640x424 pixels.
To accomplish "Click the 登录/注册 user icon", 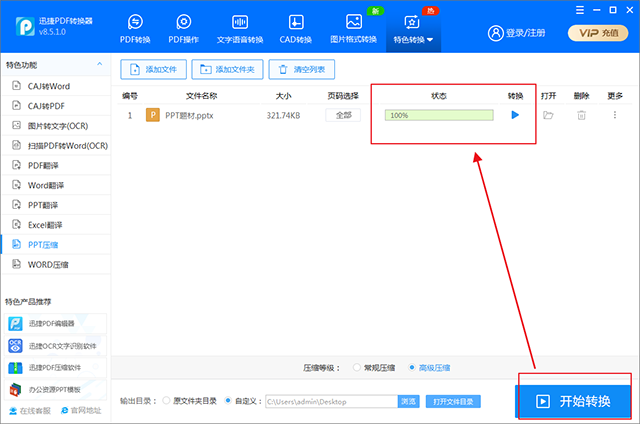I will tap(496, 33).
